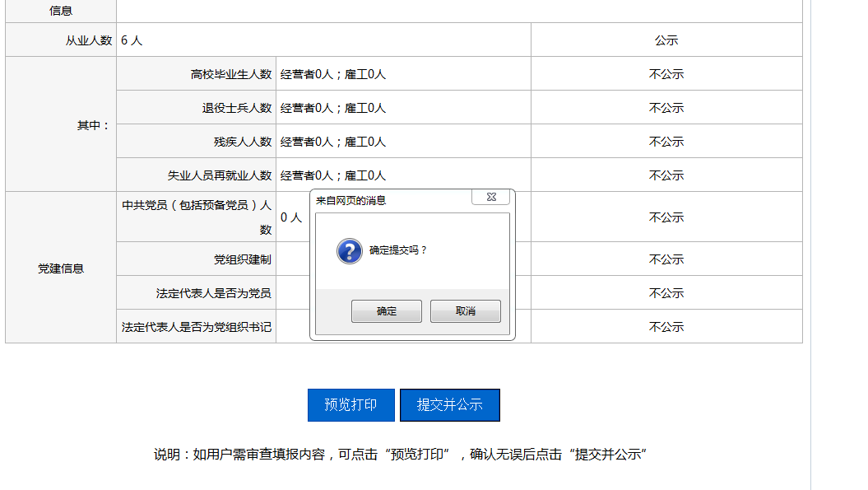Select 残疾人人数 value 经营者0人；雇工0人

click(333, 142)
